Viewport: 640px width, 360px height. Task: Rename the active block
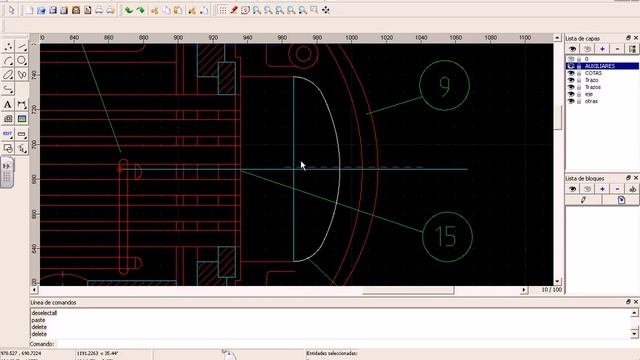(x=632, y=189)
